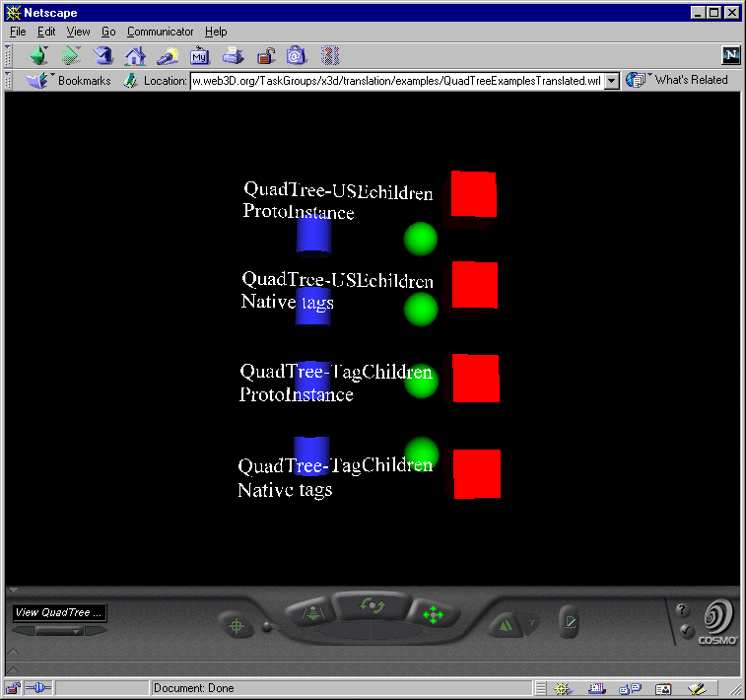Activate the Cosmo Slide navigation control
Viewport: 746px width, 700px height.
(x=432, y=614)
